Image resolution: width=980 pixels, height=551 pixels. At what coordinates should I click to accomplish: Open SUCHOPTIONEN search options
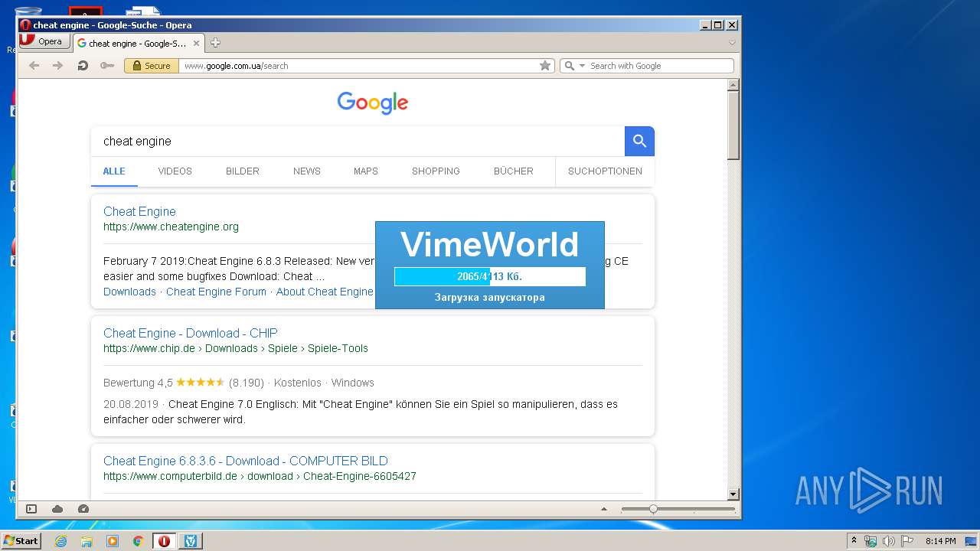click(x=605, y=171)
